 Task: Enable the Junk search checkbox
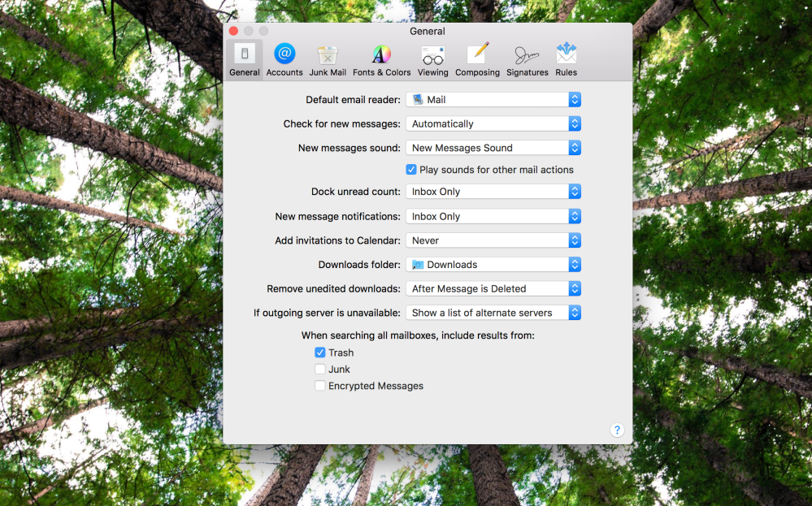tap(320, 370)
